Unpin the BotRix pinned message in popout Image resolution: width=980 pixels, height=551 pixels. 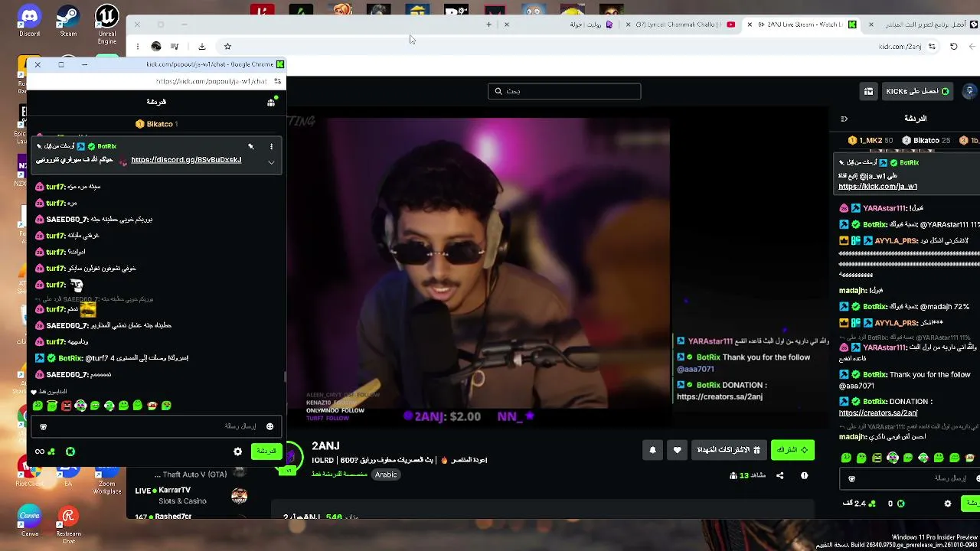(250, 146)
